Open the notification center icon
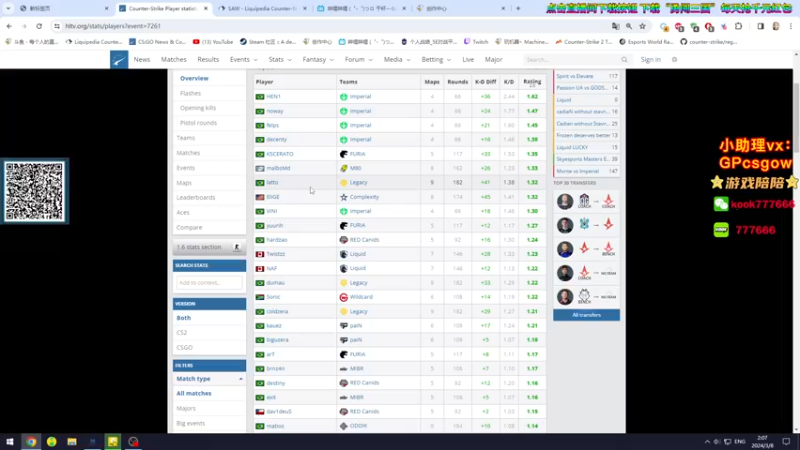 pos(786,442)
